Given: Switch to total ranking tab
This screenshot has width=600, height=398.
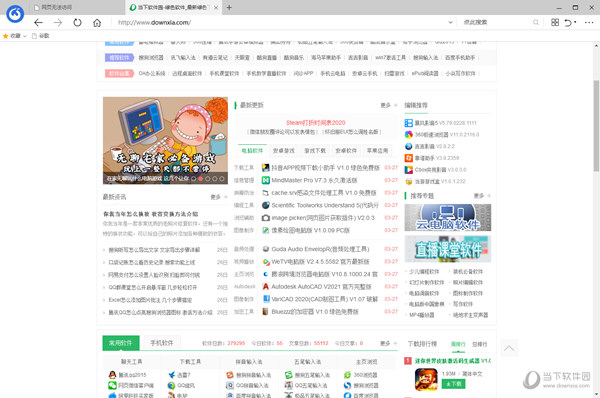Looking at the screenshot, I should point(479,344).
